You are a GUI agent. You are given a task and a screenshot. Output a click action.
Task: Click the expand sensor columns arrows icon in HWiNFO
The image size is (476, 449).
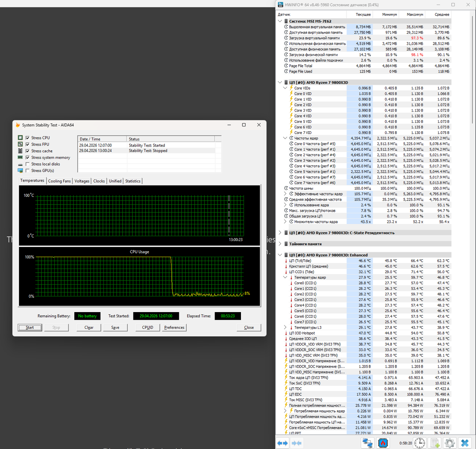click(x=283, y=443)
